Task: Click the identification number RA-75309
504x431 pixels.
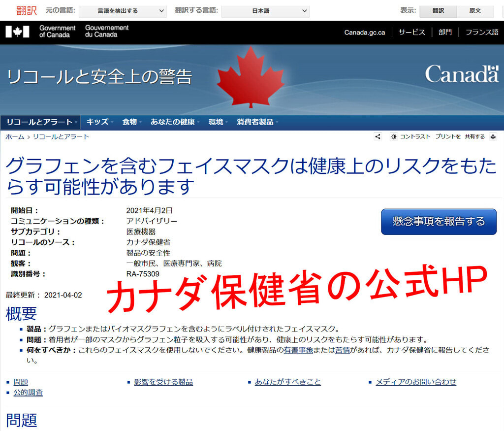Action: 143,274
